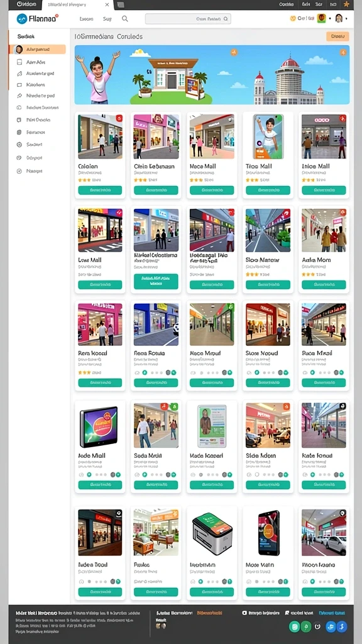Open the printer device thumbnail on Iwobtivim card
Image resolution: width=362 pixels, height=644 pixels.
pos(212,533)
